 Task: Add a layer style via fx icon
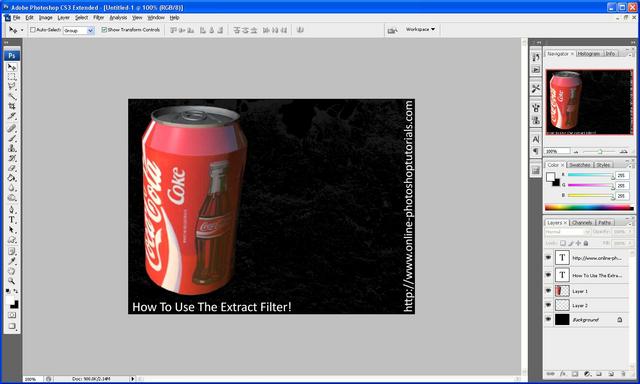click(563, 373)
